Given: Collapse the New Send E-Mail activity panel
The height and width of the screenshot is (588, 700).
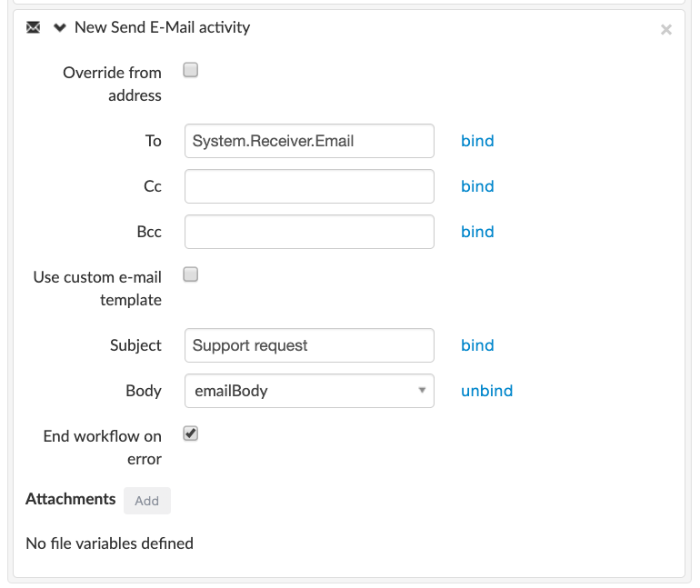Looking at the screenshot, I should (x=60, y=27).
